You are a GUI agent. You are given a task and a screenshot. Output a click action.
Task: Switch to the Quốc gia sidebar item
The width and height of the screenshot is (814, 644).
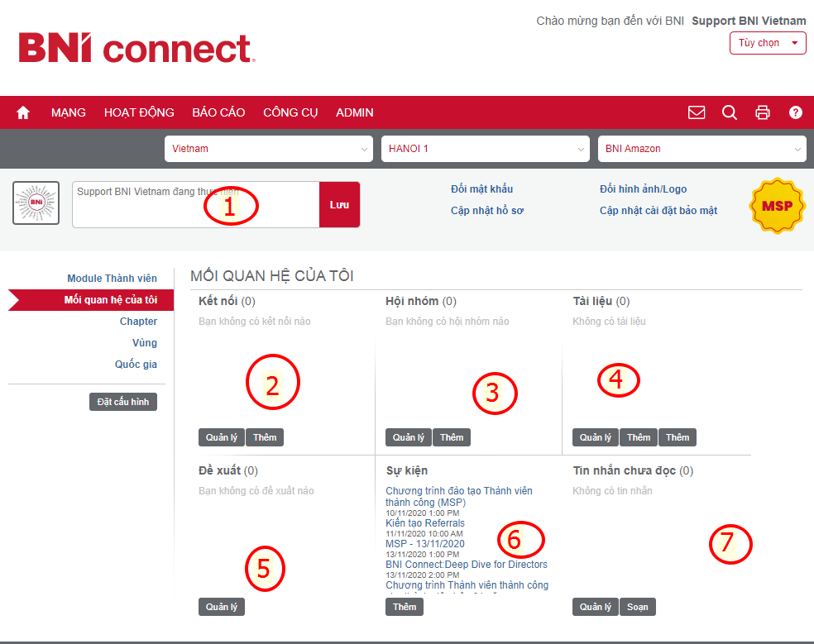pos(136,365)
